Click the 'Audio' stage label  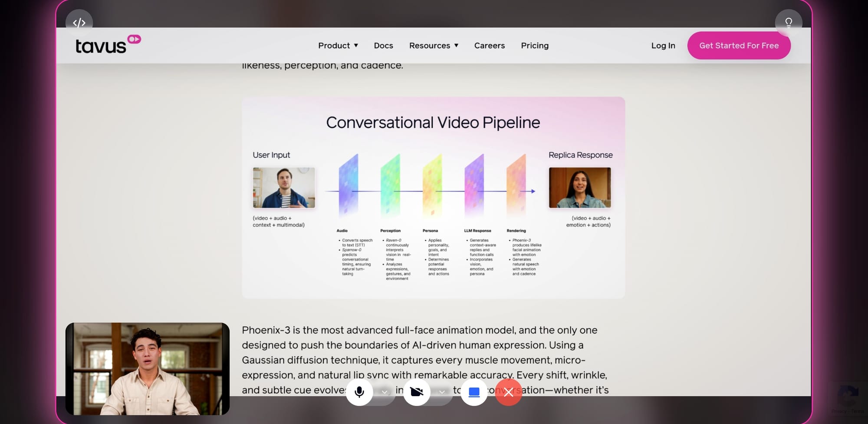[342, 231]
